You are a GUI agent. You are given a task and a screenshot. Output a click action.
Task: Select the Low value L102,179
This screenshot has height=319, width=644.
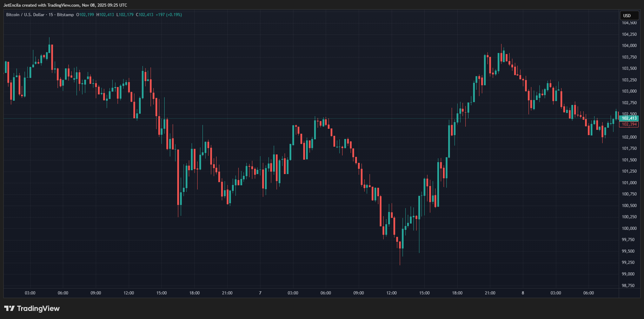125,15
